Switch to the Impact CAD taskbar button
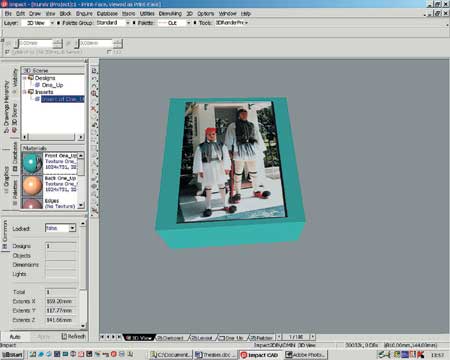The image size is (450, 360). 261,355
